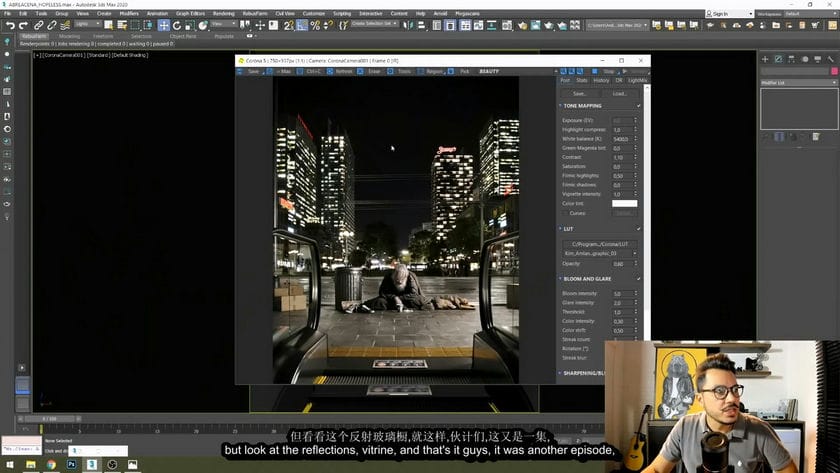Click the Load... button in Post panel
The width and height of the screenshot is (840, 473).
coord(619,93)
